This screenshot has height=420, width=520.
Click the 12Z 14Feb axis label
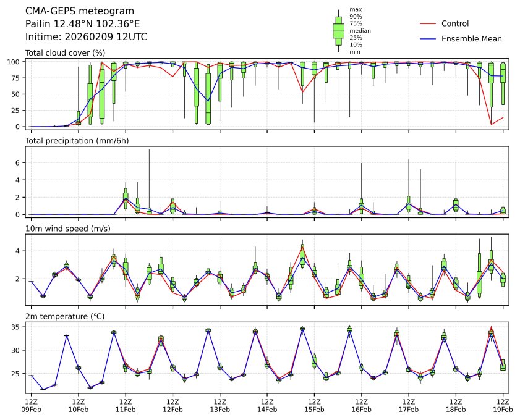tap(267, 405)
